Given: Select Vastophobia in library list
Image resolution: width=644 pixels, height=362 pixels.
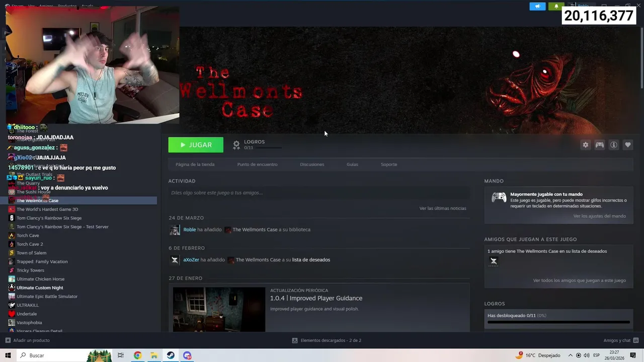Looking at the screenshot, I should 29,323.
